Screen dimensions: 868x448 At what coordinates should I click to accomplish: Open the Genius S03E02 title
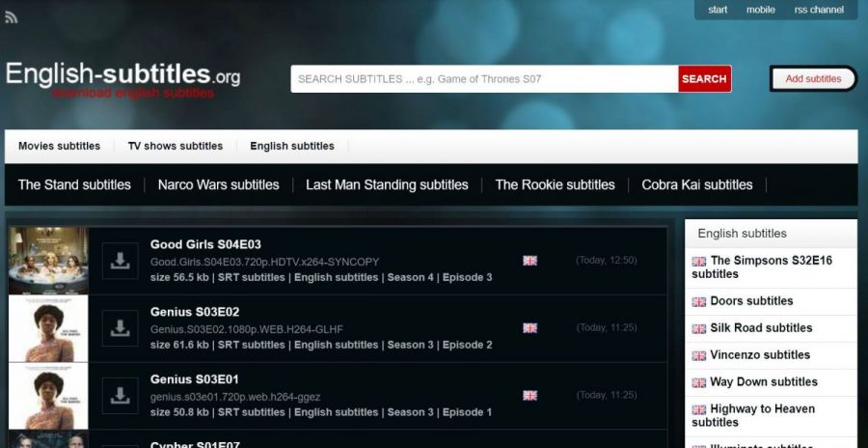[x=194, y=312]
